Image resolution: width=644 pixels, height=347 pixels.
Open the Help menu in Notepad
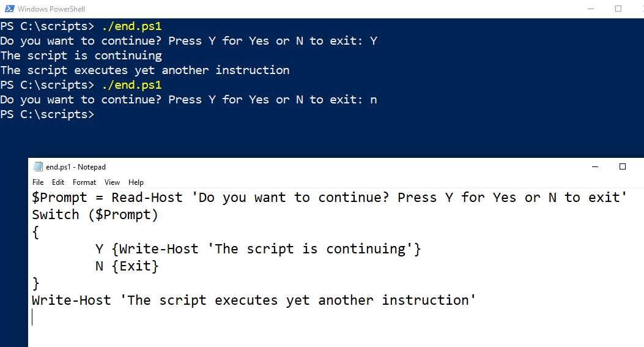[x=136, y=182]
